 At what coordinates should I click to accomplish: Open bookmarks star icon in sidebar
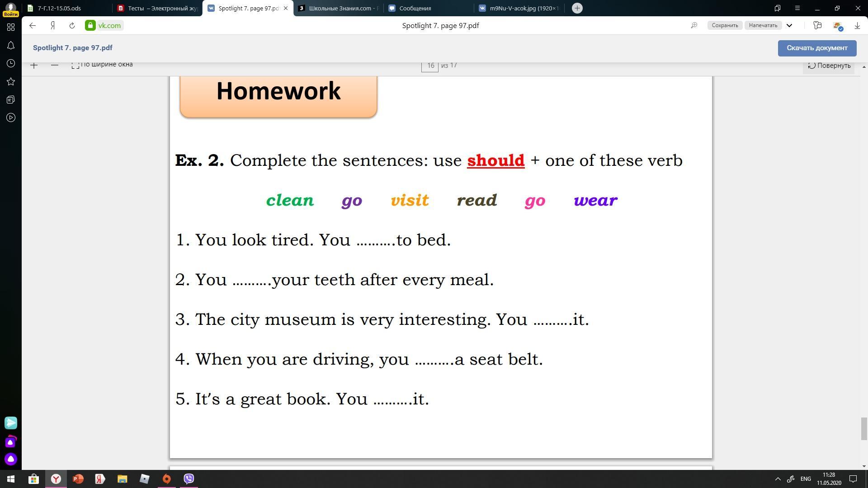click(x=11, y=82)
